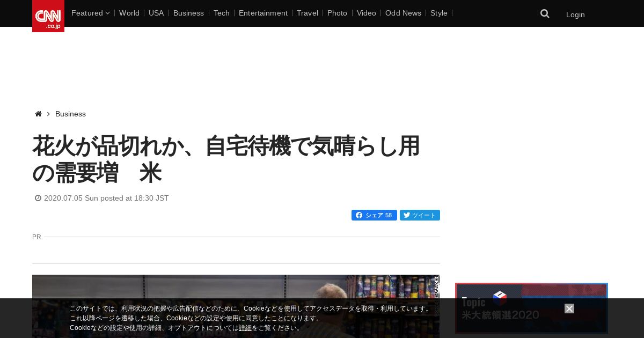Open the search magnifier icon
This screenshot has width=644, height=338.
coord(545,14)
